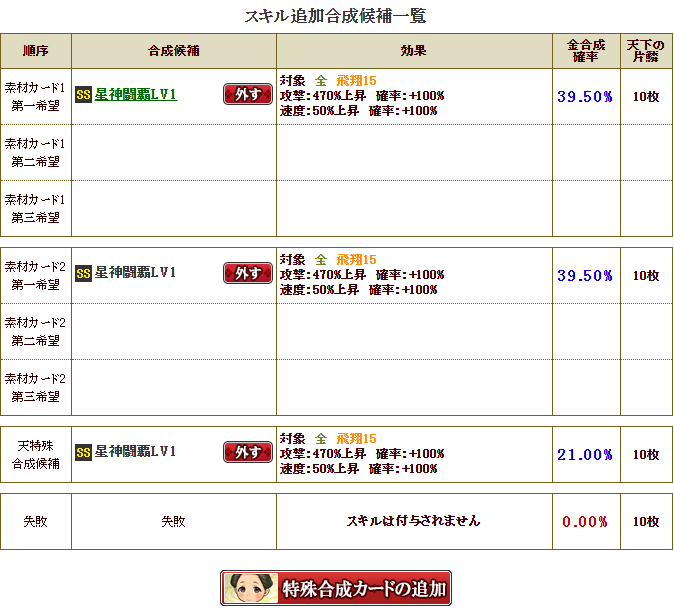Screen dimensions: 674x612
Task: Click 外す button in 素材カード2 第一希望 row
Action: (x=248, y=273)
